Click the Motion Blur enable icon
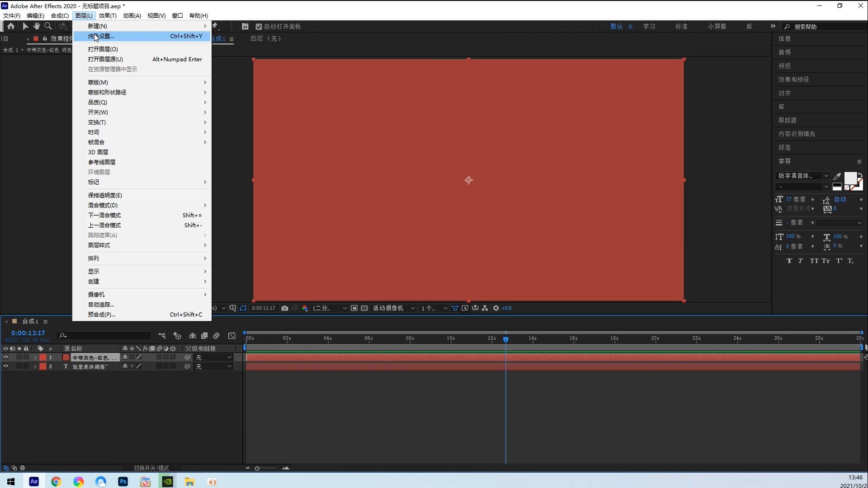868x488 pixels. point(216,336)
